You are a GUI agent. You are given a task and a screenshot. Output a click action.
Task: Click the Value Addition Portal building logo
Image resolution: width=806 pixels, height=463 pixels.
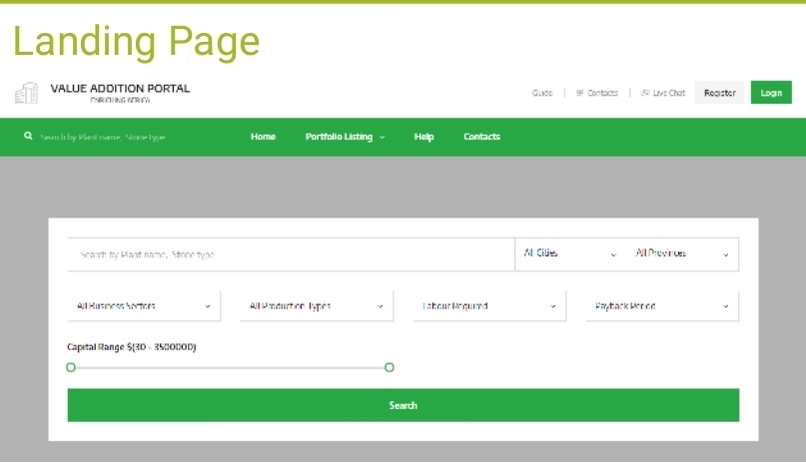coord(26,93)
